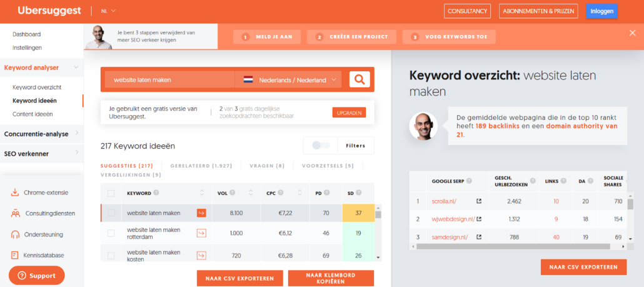Viewport: 644px width, 287px height.
Task: Click help icon next to CPC column header
Action: pos(281,193)
